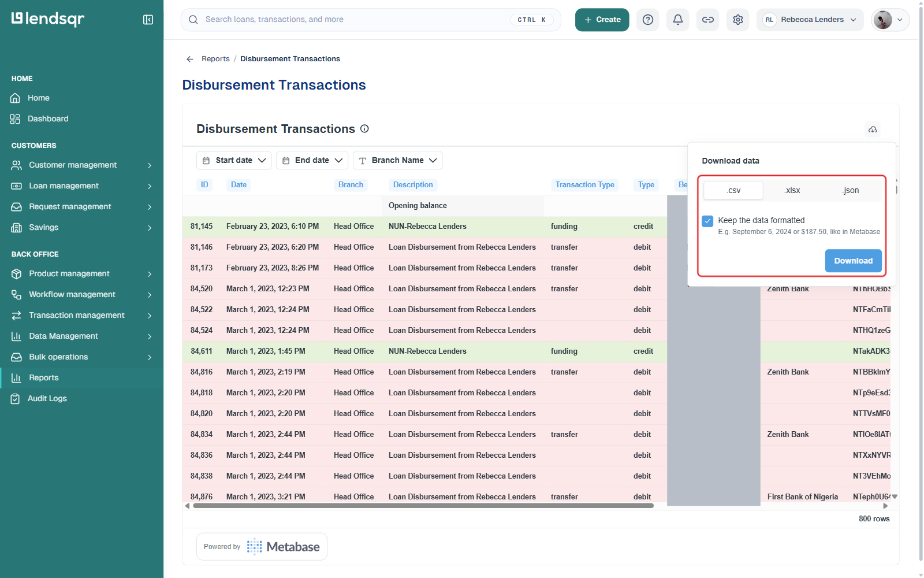This screenshot has height=578, width=924.
Task: Expand Workflow management submenu chevron
Action: [x=150, y=295]
